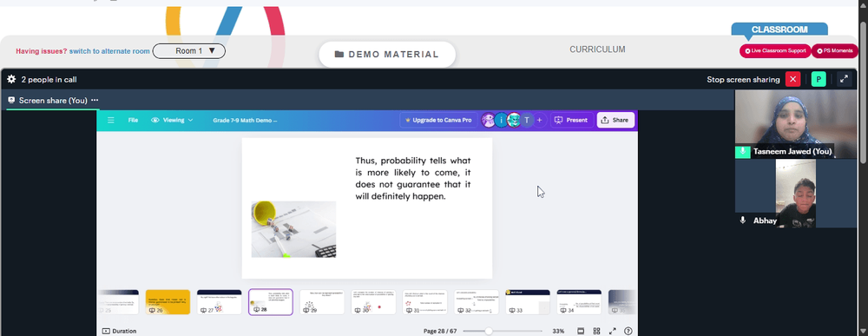The image size is (868, 336).
Task: Select slide thumbnail 26 (yellow)
Action: click(x=168, y=302)
